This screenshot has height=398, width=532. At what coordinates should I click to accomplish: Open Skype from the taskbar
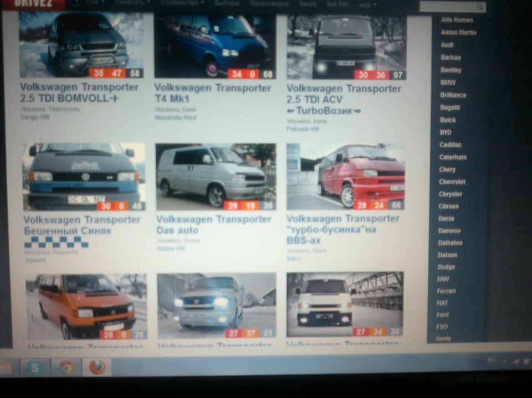35,368
